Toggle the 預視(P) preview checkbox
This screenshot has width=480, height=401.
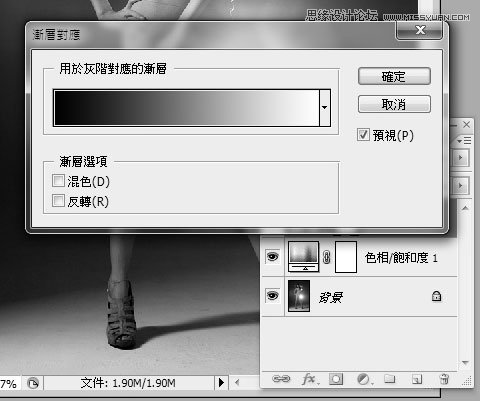(x=363, y=135)
